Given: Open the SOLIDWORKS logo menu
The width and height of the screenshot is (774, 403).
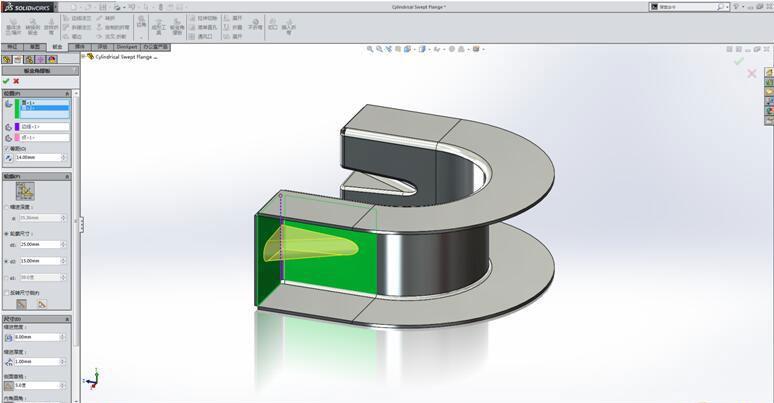Looking at the screenshot, I should pos(27,7).
